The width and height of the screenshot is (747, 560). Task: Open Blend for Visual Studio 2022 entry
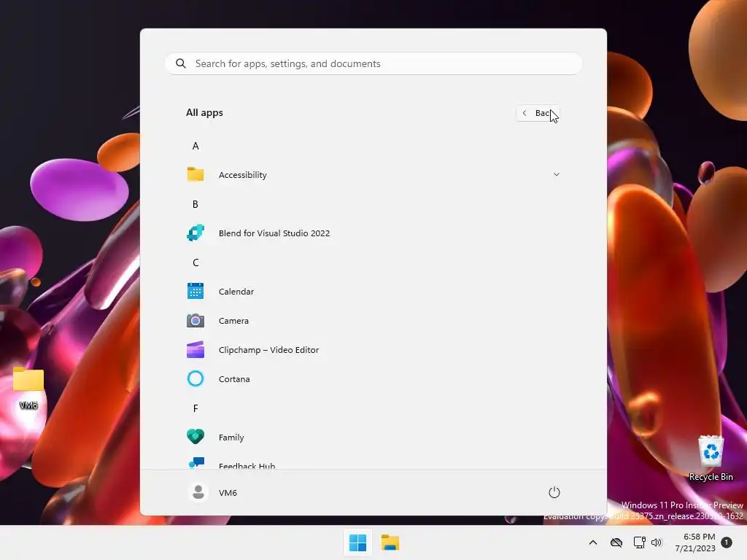[373, 233]
